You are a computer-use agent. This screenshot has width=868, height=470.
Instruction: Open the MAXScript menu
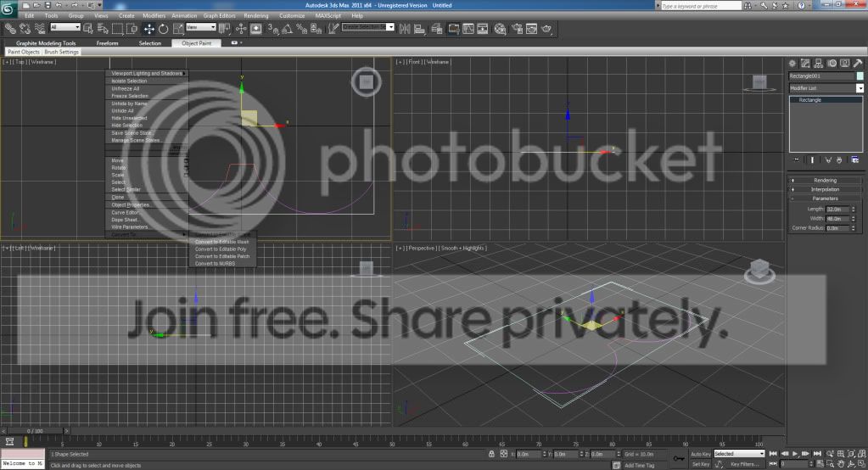click(x=328, y=15)
